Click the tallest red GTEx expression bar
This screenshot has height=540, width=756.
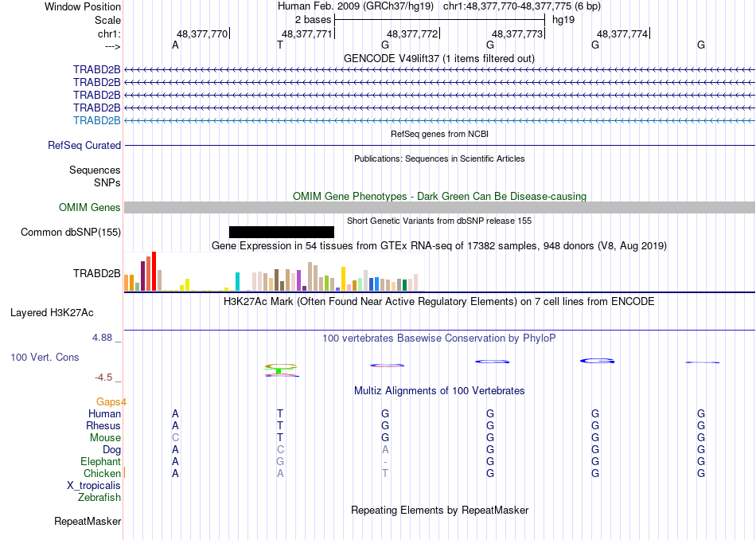coord(154,272)
